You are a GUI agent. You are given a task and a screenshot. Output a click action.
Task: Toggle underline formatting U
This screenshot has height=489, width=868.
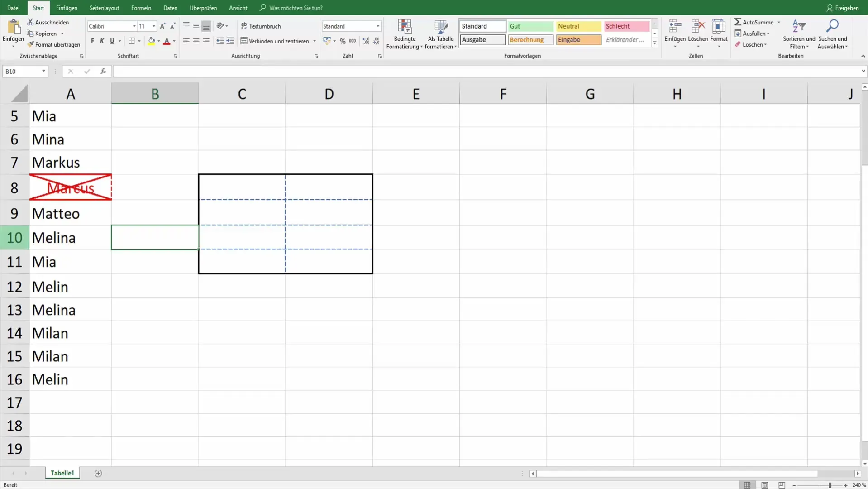point(112,41)
